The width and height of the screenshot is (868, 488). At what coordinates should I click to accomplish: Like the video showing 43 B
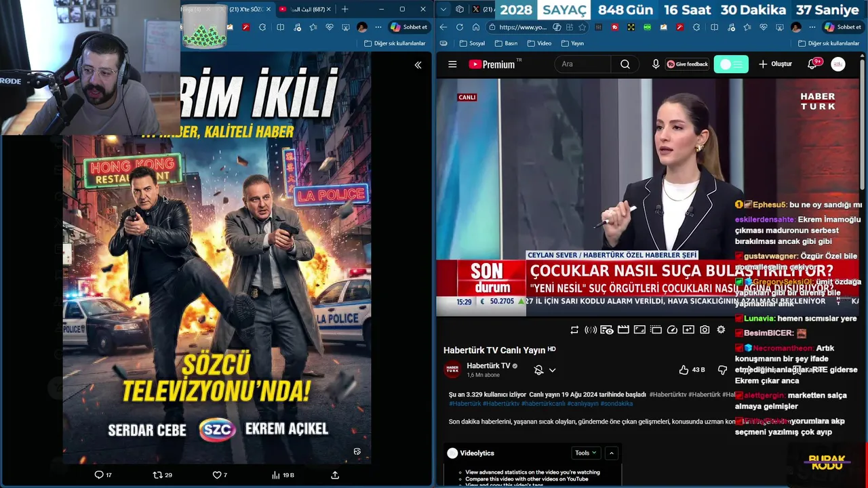(x=692, y=370)
